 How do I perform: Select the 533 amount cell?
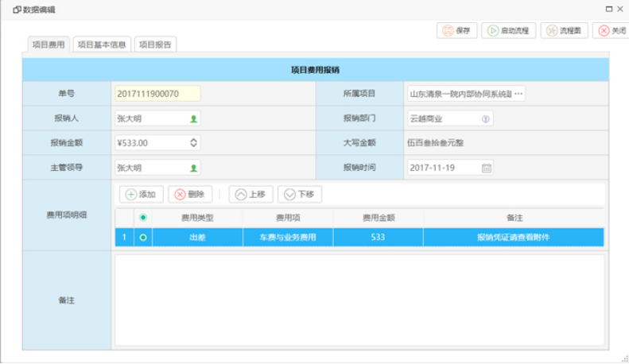point(379,238)
